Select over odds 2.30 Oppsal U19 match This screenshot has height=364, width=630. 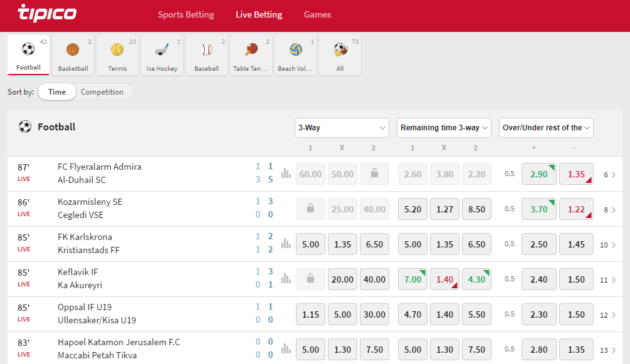pyautogui.click(x=539, y=314)
